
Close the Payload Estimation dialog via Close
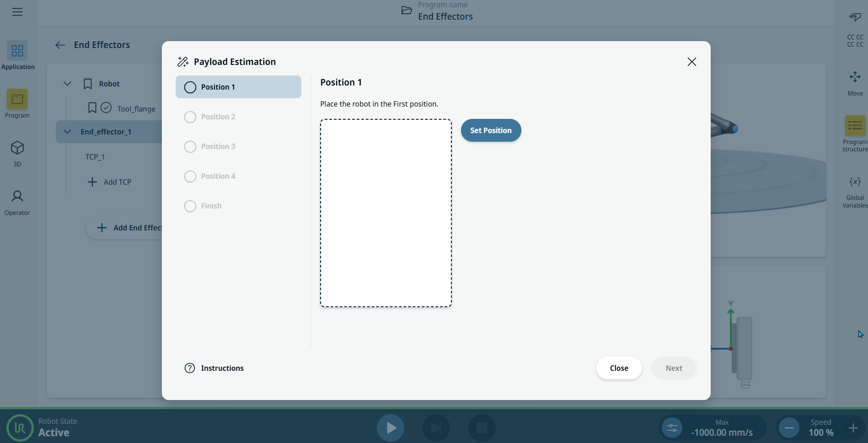(619, 368)
